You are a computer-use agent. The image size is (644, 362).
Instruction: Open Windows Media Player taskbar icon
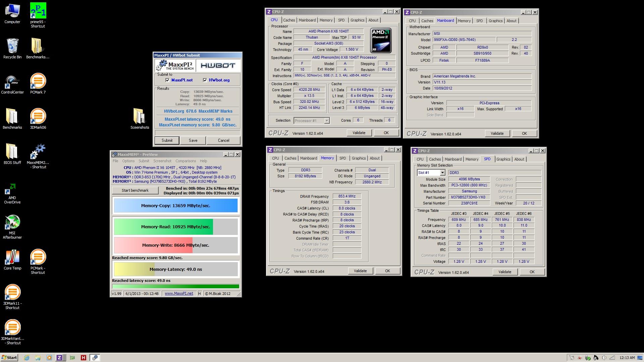point(49,358)
